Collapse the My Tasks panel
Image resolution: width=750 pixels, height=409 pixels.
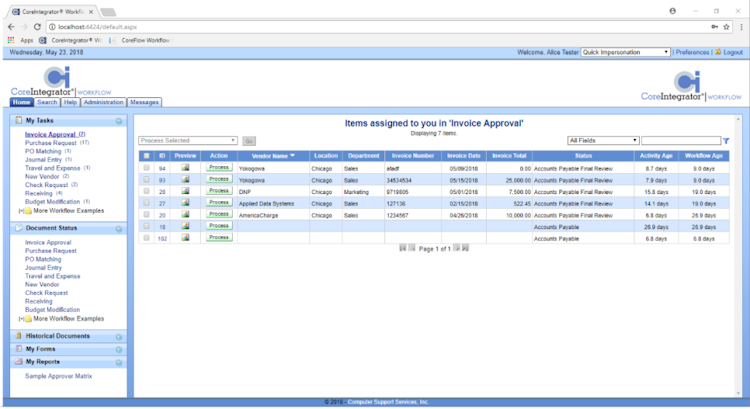tap(119, 122)
